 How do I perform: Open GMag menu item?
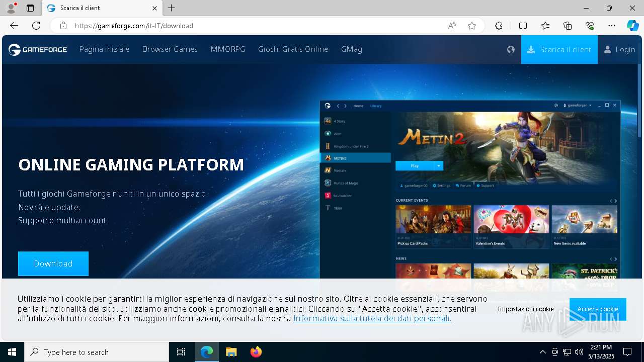click(x=352, y=49)
